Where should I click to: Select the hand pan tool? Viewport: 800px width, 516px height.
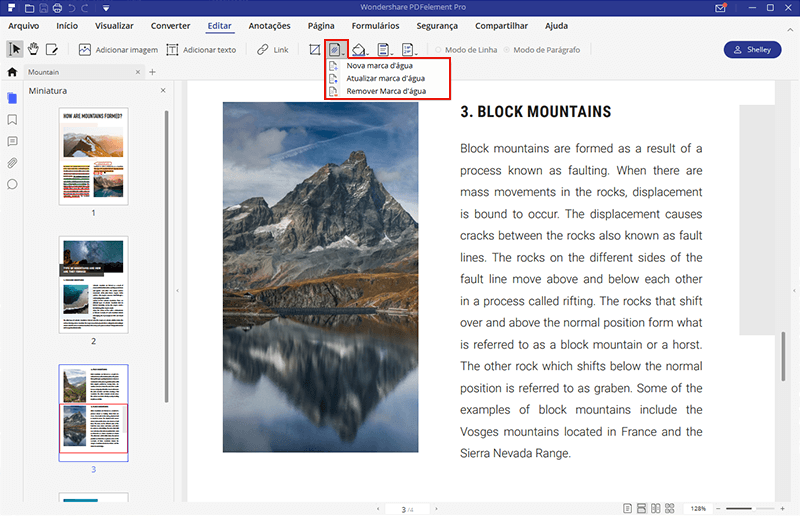coord(33,49)
